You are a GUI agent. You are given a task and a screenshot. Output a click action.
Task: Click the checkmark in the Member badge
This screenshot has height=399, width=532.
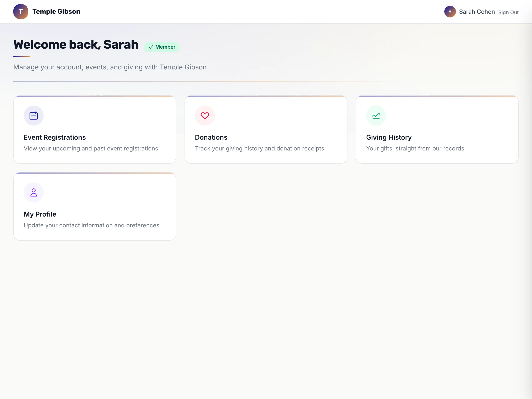point(151,47)
